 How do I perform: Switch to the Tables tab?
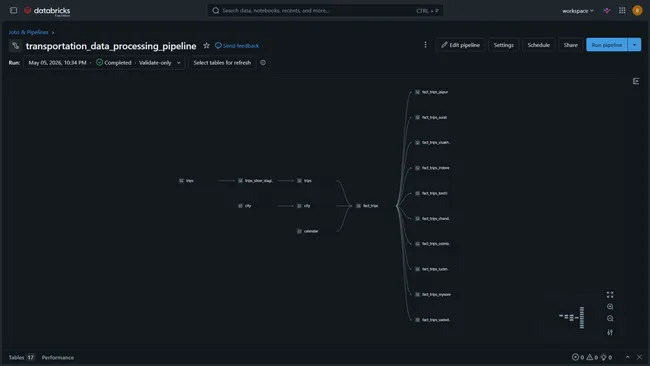pos(22,357)
